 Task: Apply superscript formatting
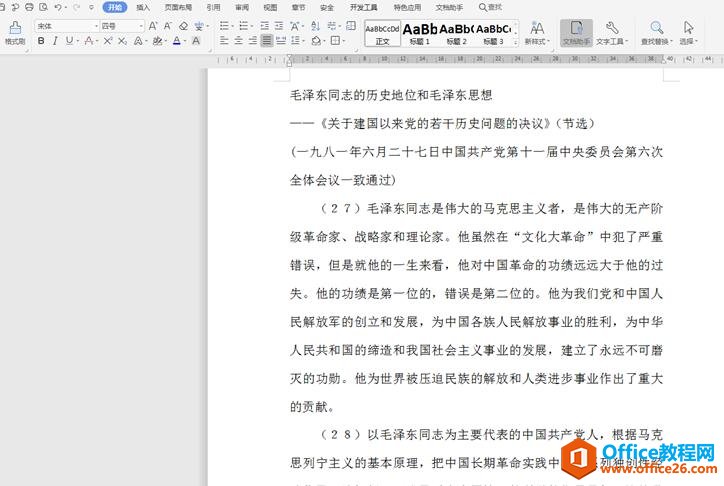point(108,41)
